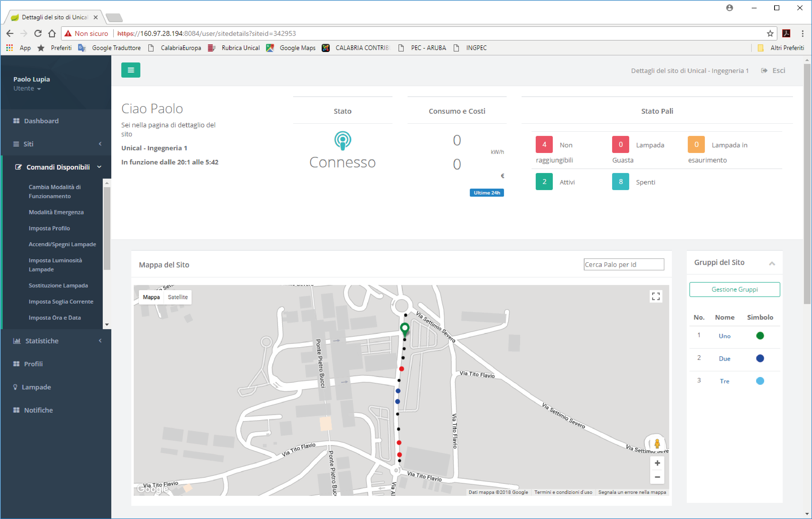Open Imposta Luminosità Lampade command
This screenshot has width=812, height=519.
pyautogui.click(x=55, y=265)
